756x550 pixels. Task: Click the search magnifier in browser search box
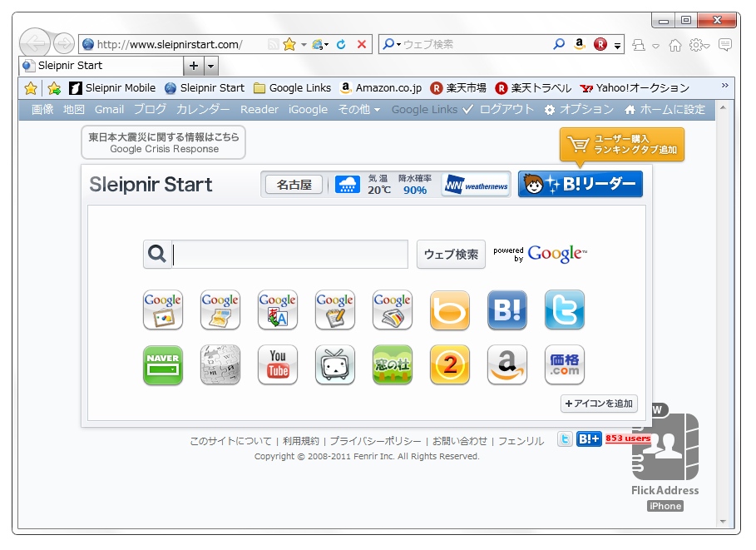point(559,44)
